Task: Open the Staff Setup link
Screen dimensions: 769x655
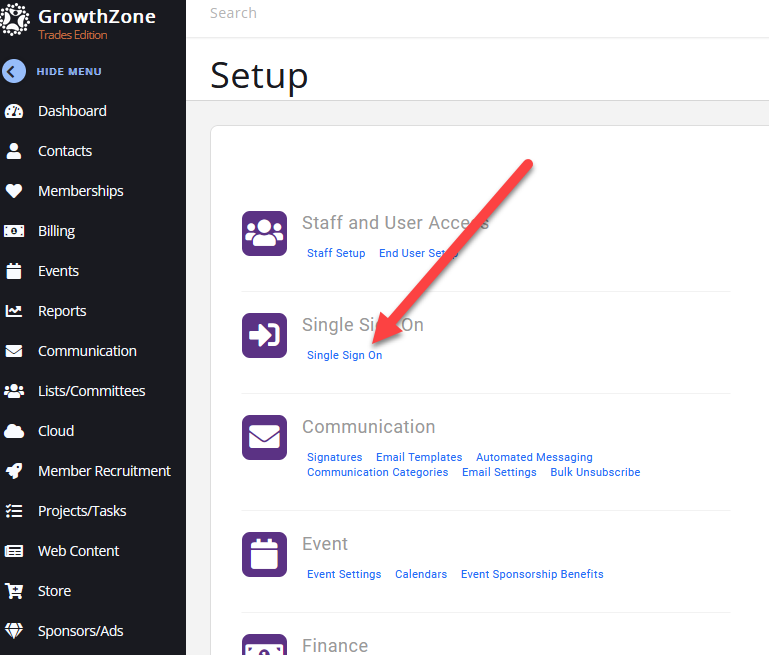Action: tap(336, 254)
